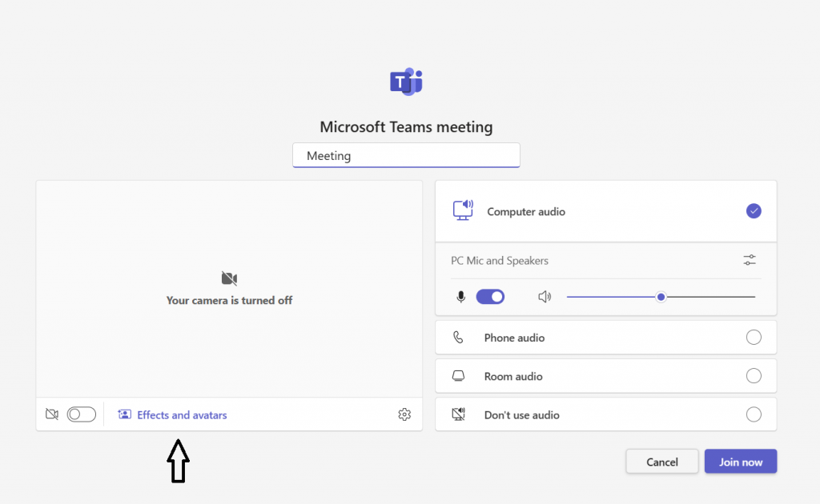Click the microphone icon

(x=460, y=297)
